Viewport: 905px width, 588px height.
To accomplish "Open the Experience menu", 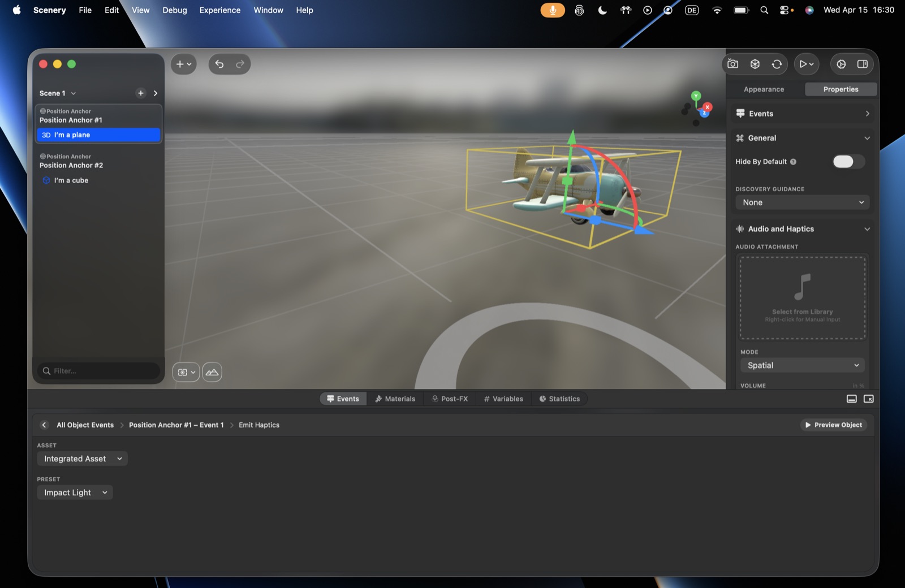I will tap(219, 10).
